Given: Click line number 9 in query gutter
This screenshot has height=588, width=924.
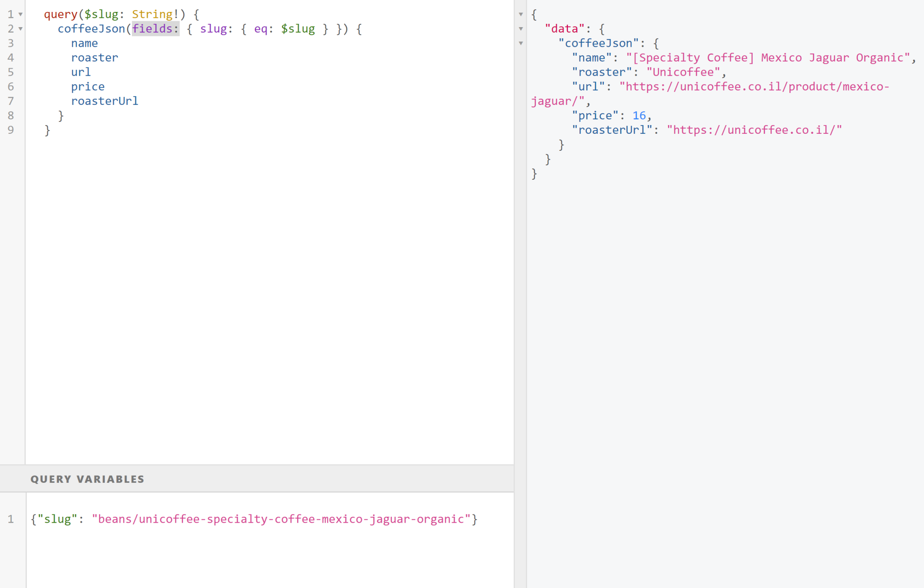Looking at the screenshot, I should point(11,130).
